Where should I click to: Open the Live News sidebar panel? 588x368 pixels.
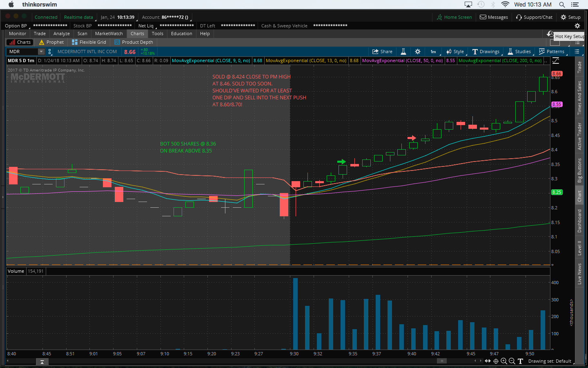click(579, 274)
